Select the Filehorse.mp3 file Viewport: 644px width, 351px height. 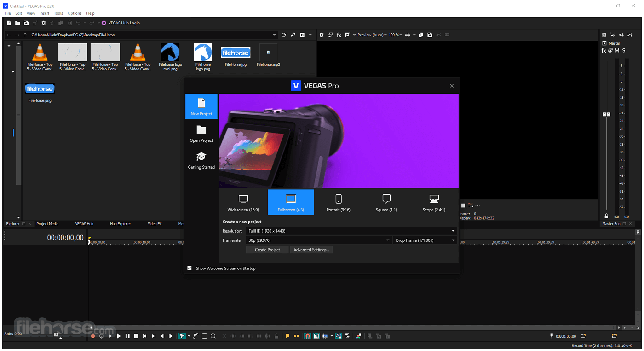pyautogui.click(x=268, y=55)
